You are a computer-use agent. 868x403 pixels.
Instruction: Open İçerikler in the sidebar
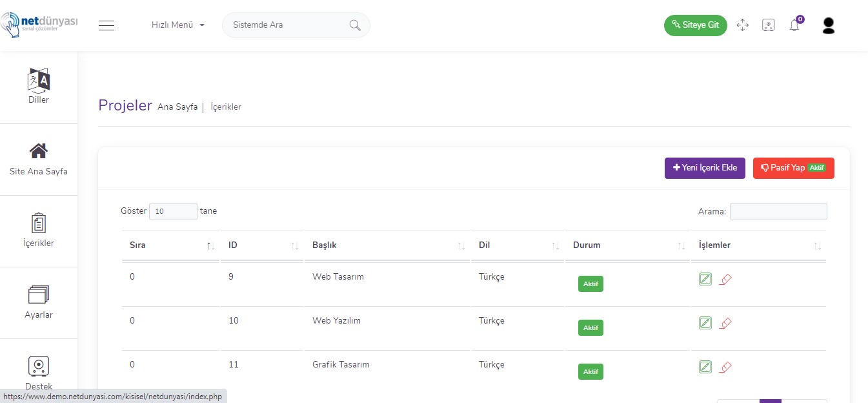click(39, 231)
